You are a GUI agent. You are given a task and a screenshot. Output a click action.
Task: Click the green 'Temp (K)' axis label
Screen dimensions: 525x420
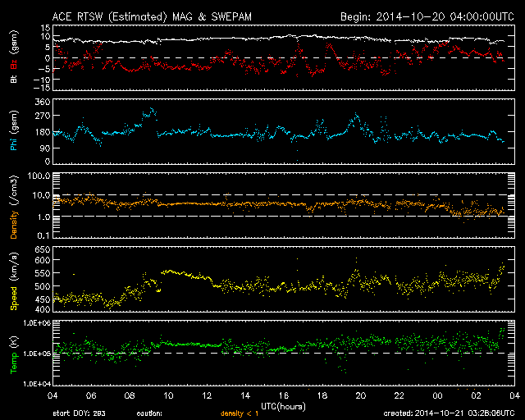point(14,354)
